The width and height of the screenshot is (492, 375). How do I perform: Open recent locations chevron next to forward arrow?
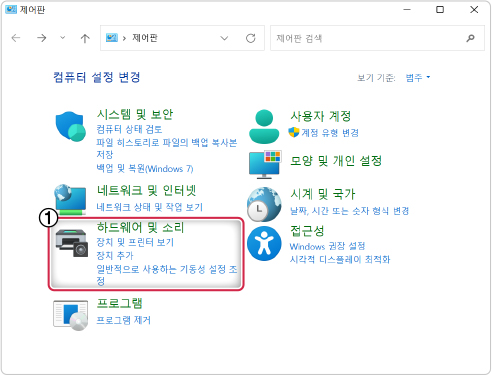click(x=63, y=38)
